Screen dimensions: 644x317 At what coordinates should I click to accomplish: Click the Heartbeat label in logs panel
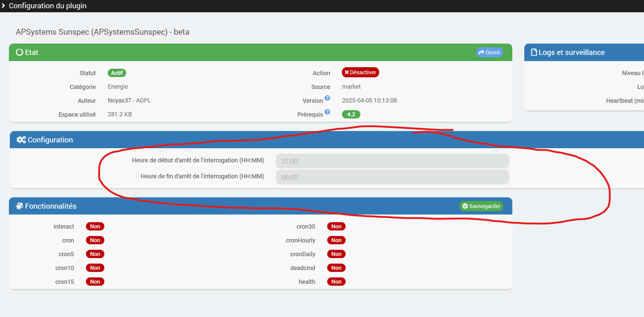[625, 101]
